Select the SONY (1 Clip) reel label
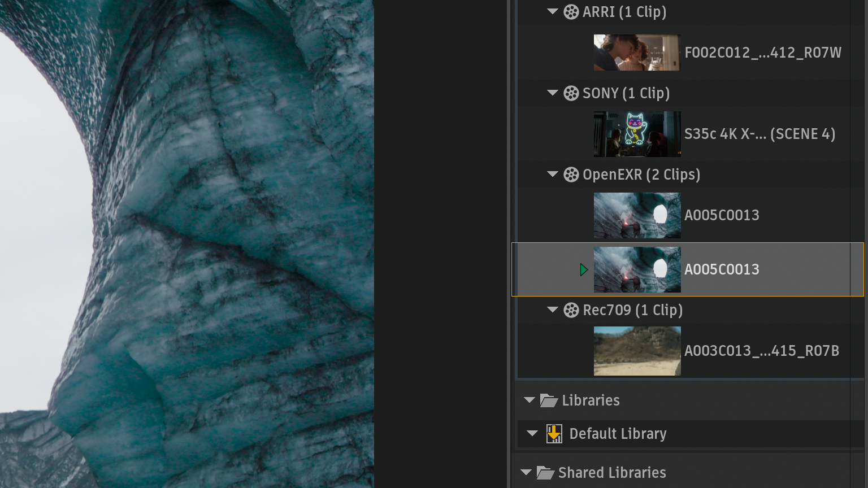This screenshot has height=488, width=868. [626, 93]
